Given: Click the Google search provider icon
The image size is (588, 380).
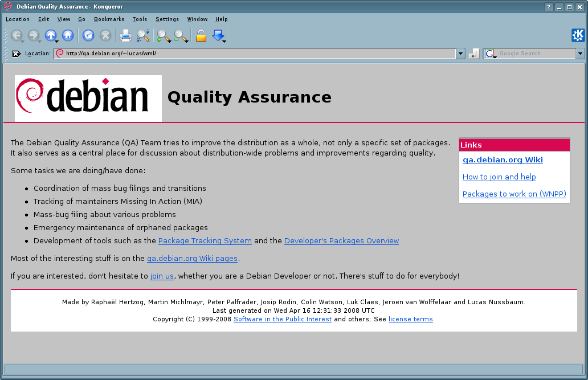Looking at the screenshot, I should point(491,54).
